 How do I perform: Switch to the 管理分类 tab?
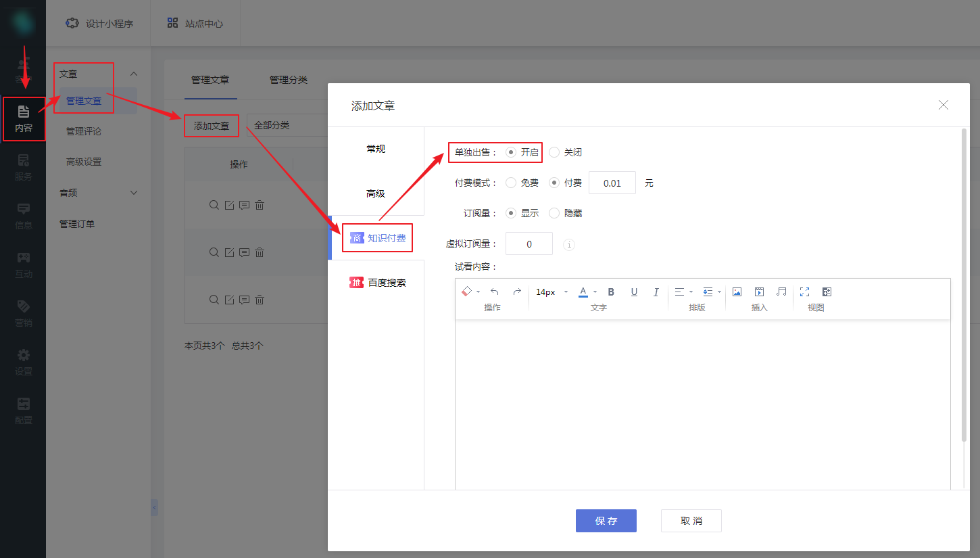point(289,80)
